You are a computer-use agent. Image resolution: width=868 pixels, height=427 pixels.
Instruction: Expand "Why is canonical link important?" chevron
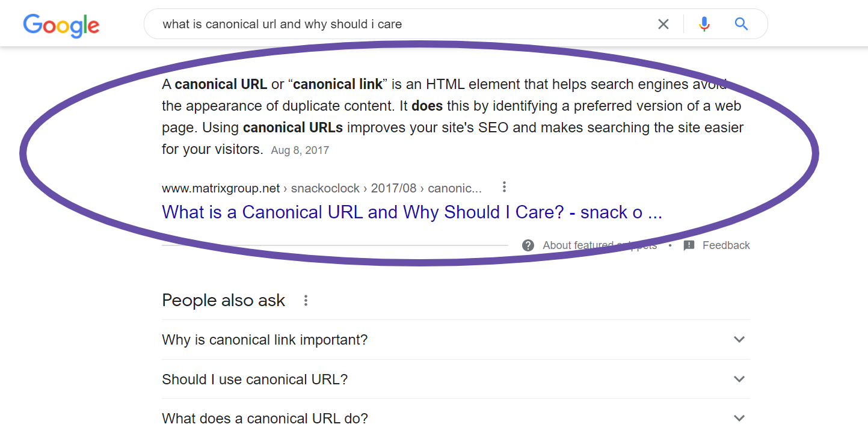(x=739, y=339)
